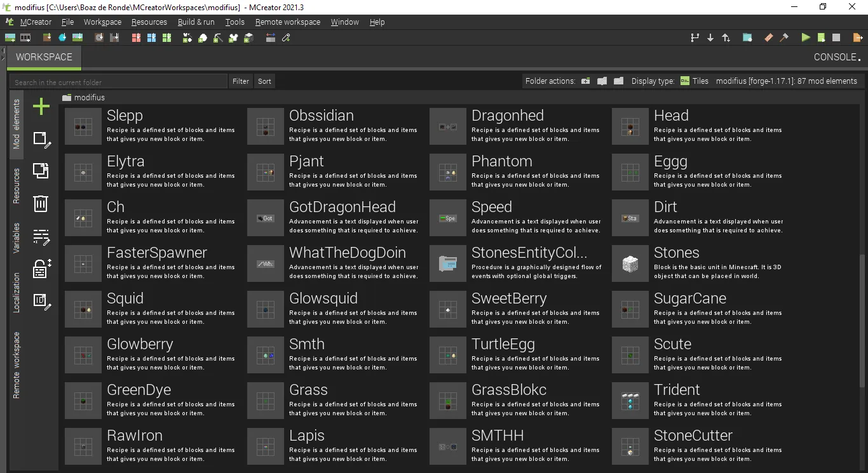Select the Trident recipe tile

coord(698,401)
